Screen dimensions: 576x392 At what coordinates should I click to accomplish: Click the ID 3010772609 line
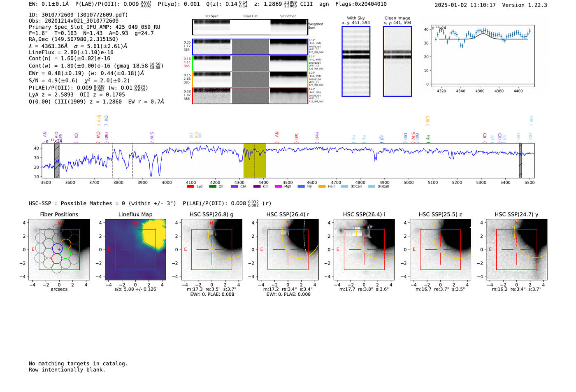[78, 15]
